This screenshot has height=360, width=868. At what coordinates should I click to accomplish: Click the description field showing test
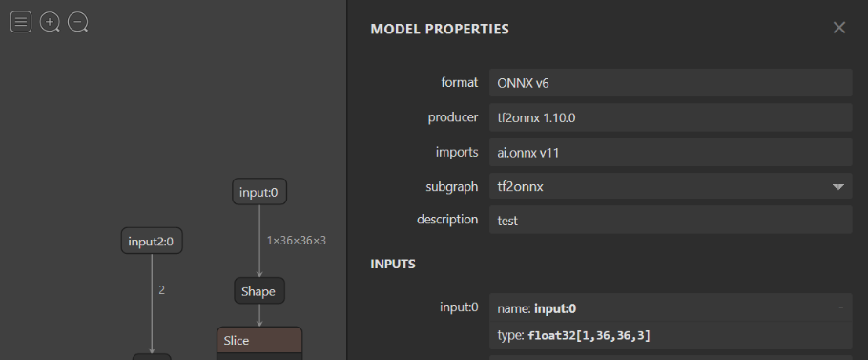671,220
